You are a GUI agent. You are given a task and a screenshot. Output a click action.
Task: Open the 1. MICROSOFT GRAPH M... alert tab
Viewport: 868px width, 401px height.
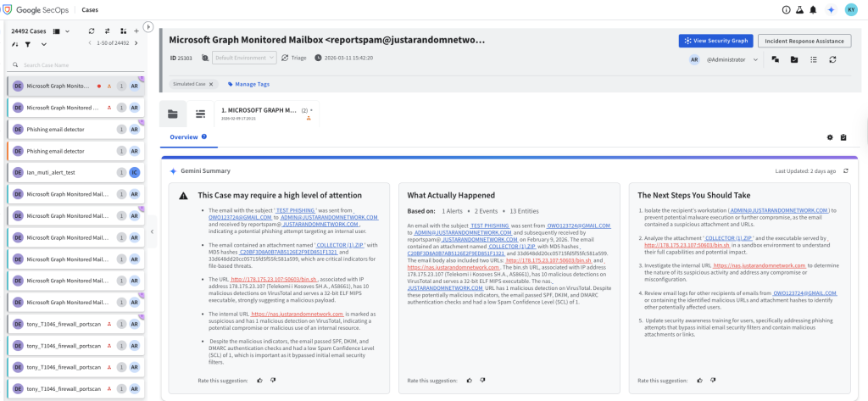click(266, 114)
